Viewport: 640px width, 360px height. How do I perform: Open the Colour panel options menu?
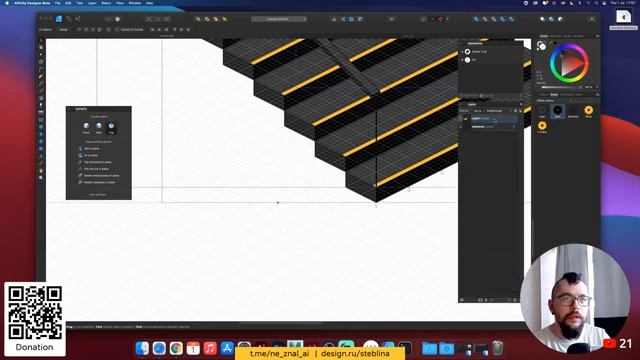(597, 36)
